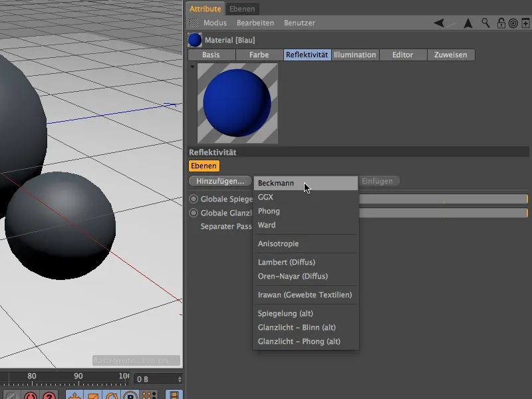The height and width of the screenshot is (399, 532).
Task: Toggle point level animation dots icon
Action: pyautogui.click(x=148, y=395)
